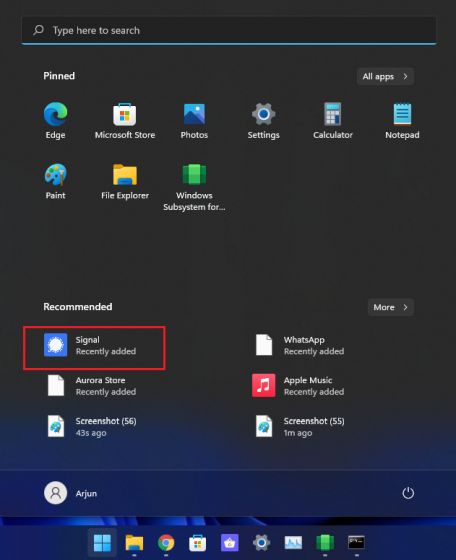Open the pinned Settings gear icon
The image size is (456, 560).
[x=263, y=114]
